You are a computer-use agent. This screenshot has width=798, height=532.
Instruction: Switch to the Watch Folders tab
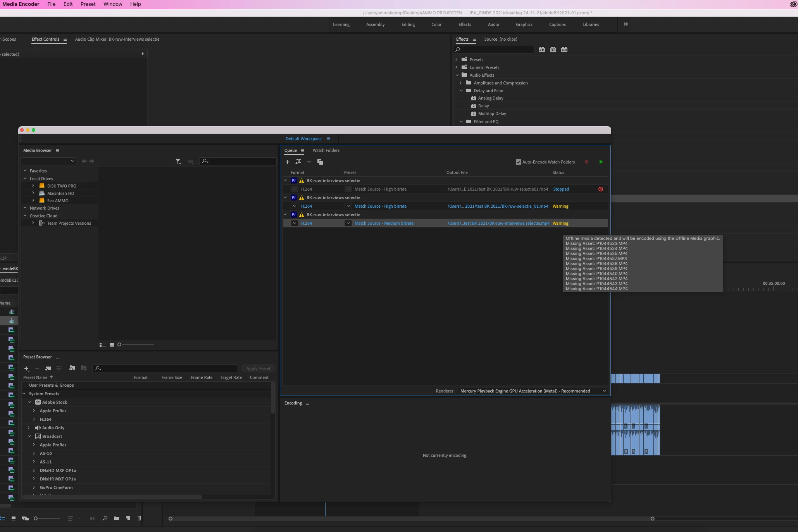pyautogui.click(x=326, y=150)
